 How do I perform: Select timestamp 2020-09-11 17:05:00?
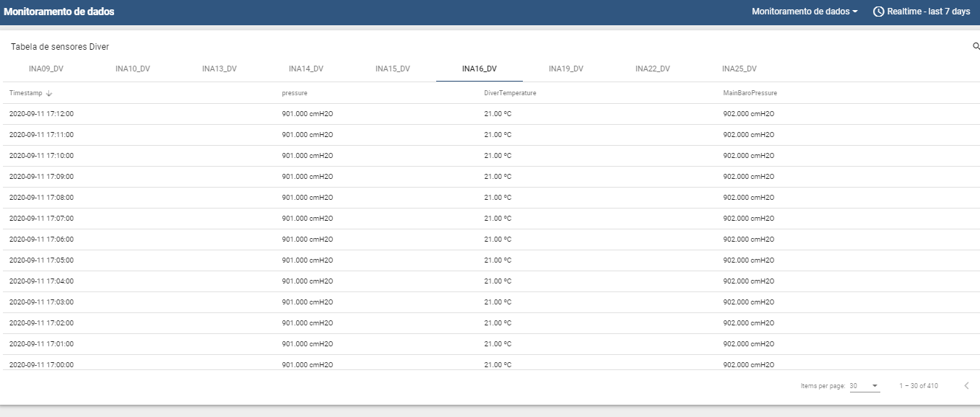41,260
